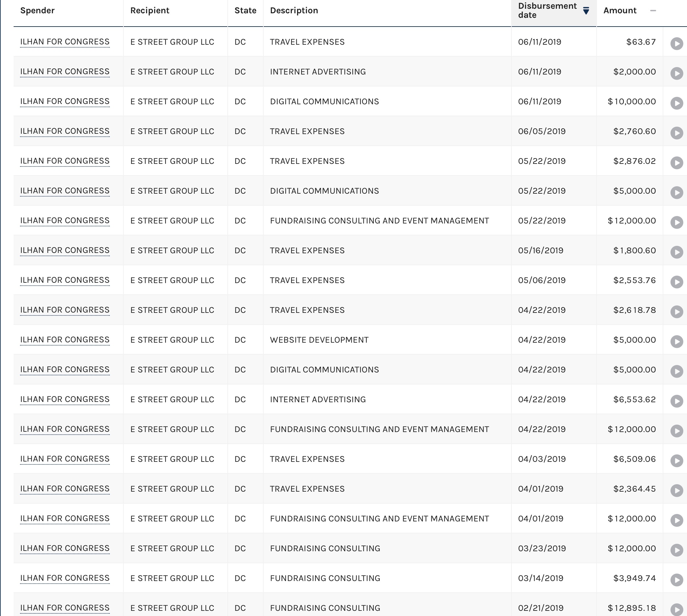Expand details for 05/22/2019 $5,000.00 digital communications row

click(677, 193)
